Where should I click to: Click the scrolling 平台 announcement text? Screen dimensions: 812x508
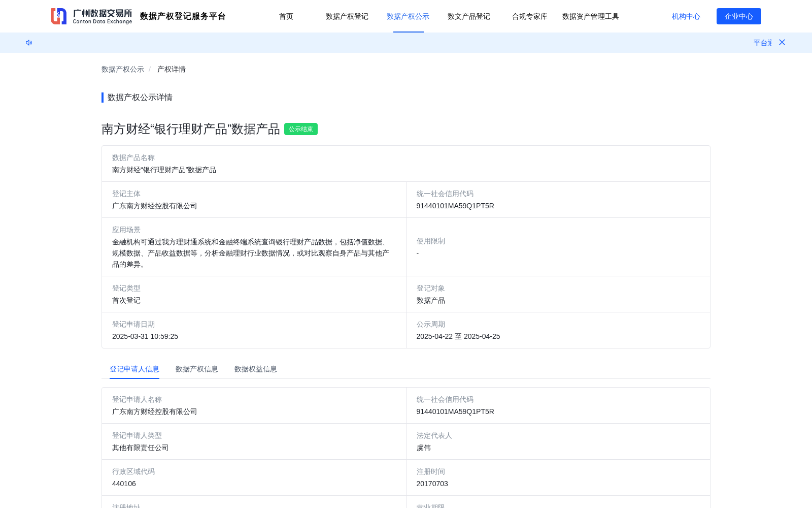[762, 43]
